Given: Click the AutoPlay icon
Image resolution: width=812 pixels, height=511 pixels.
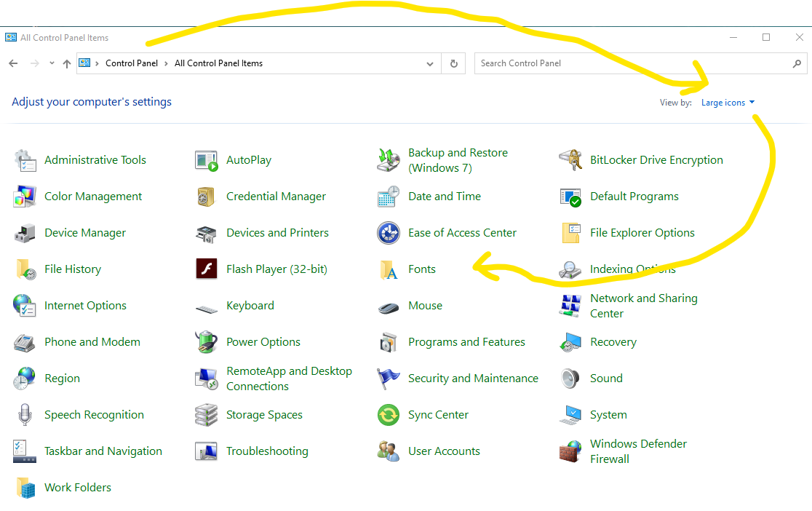Looking at the screenshot, I should tap(206, 160).
